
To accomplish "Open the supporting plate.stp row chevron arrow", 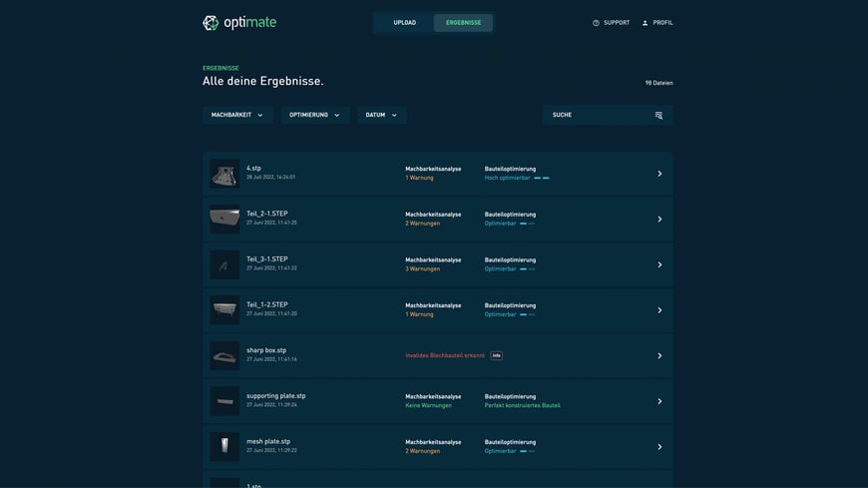I will click(659, 401).
